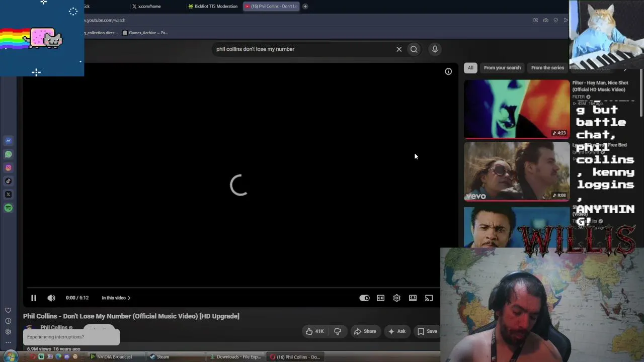The height and width of the screenshot is (362, 644).
Task: Open the shield privacy protection icon
Action: [x=555, y=20]
